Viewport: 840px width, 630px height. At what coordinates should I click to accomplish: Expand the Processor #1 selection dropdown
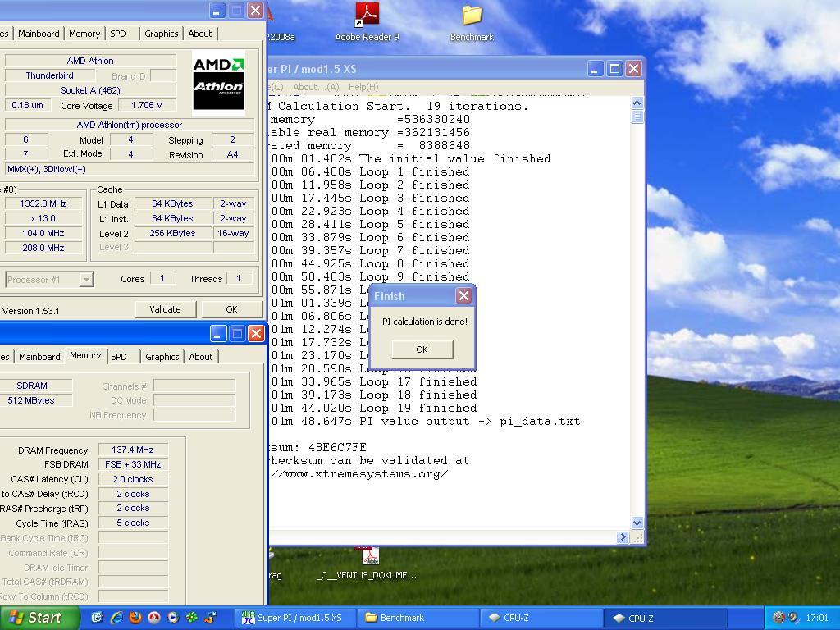click(85, 279)
